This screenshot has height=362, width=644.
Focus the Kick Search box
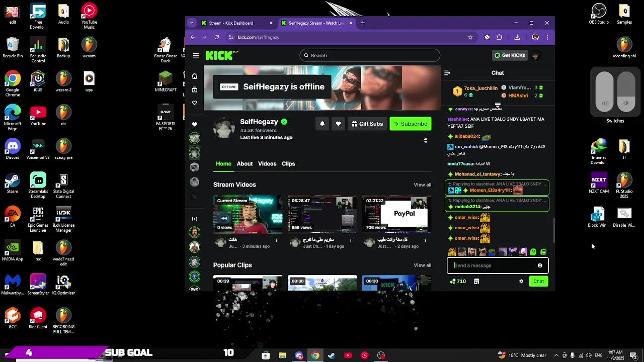tap(370, 55)
